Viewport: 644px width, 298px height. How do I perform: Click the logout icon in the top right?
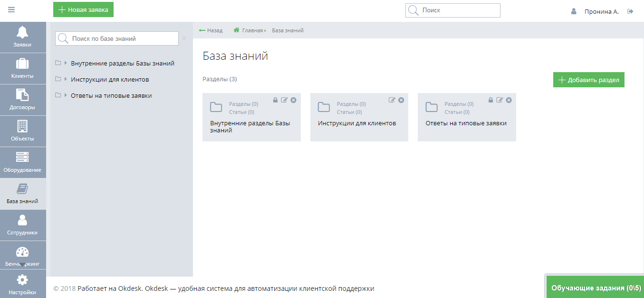630,11
